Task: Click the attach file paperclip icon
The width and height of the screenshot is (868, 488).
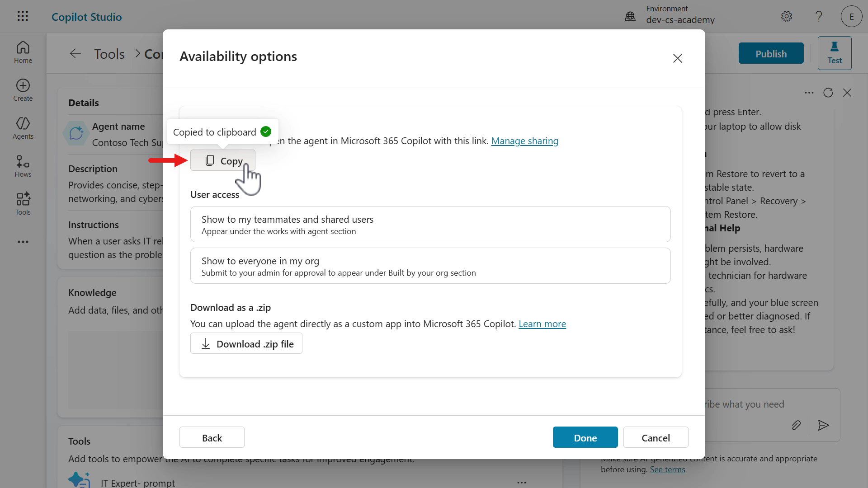Action: point(796,425)
